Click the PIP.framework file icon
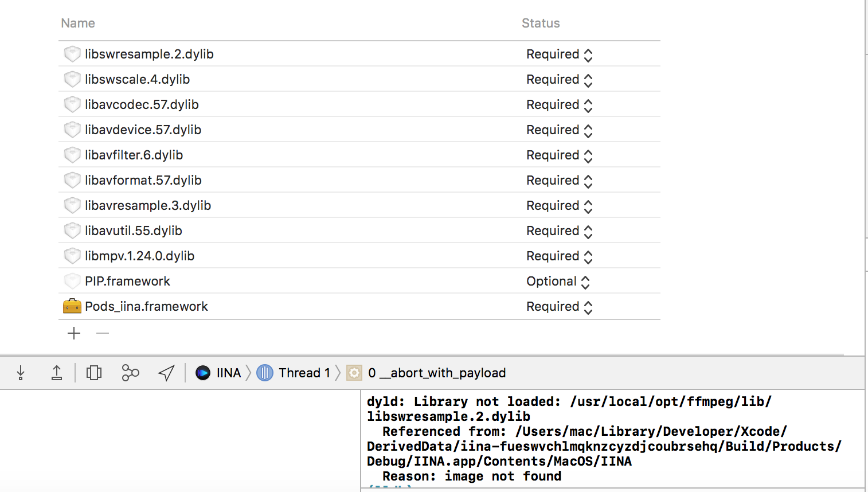 72,281
